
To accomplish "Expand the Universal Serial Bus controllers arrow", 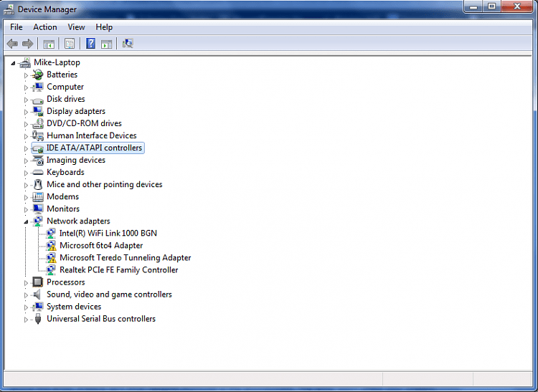I will click(x=26, y=320).
